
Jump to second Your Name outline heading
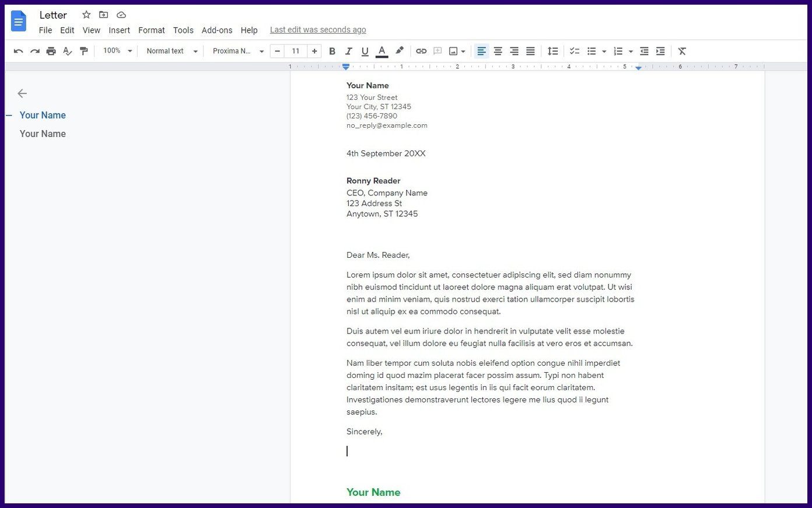[43, 134]
